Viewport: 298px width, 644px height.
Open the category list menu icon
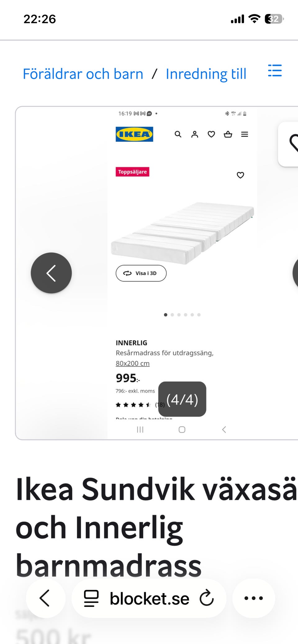(275, 71)
